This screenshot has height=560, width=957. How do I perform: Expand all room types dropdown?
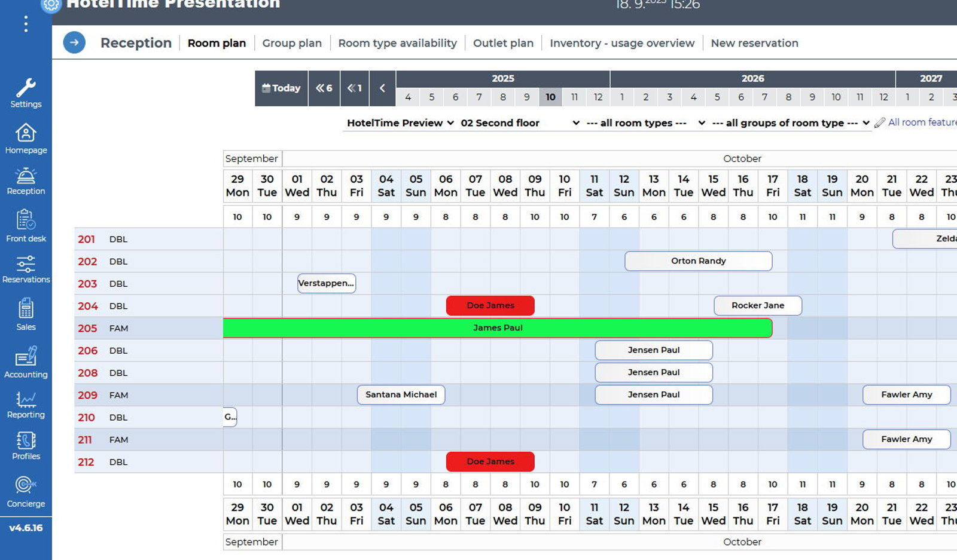(x=645, y=123)
